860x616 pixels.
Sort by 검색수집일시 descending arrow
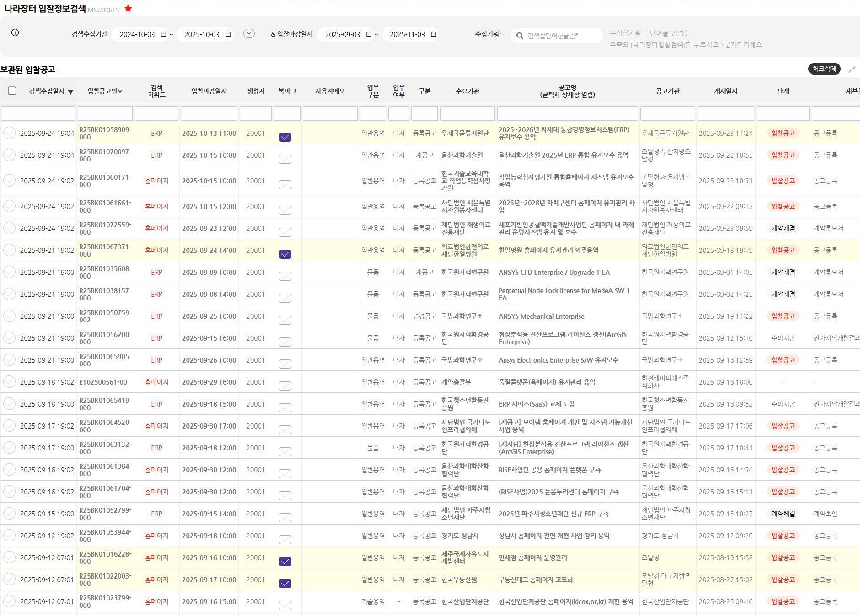click(x=70, y=92)
